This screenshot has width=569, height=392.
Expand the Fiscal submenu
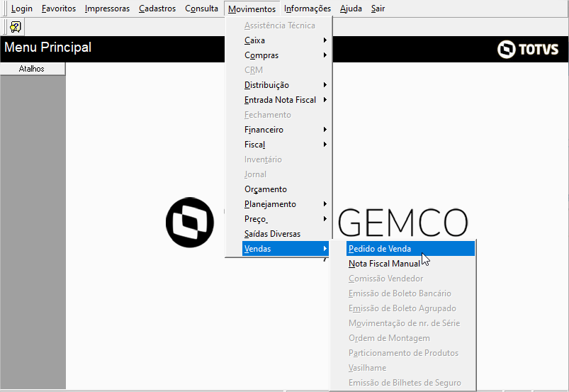tap(286, 145)
